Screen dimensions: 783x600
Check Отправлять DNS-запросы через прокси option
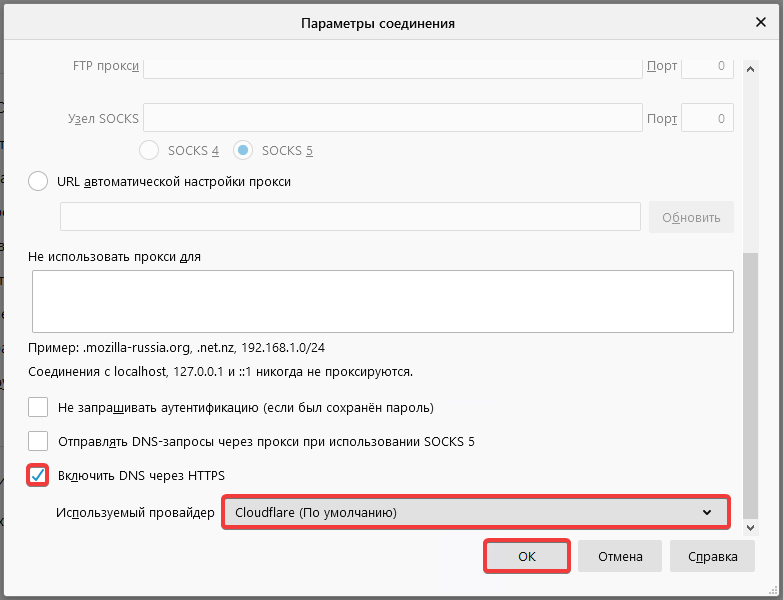39,441
